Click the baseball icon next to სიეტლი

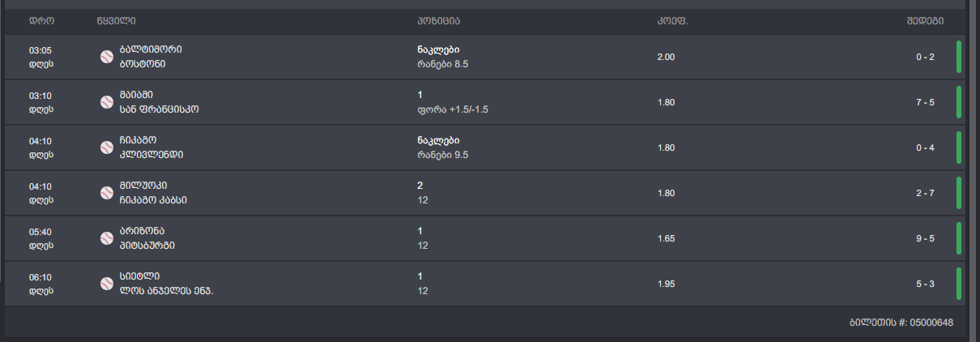pos(106,284)
